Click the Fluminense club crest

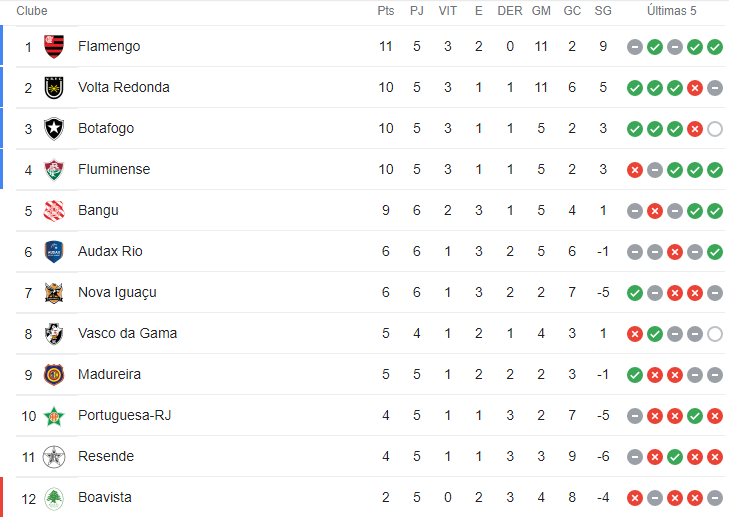[x=54, y=169]
